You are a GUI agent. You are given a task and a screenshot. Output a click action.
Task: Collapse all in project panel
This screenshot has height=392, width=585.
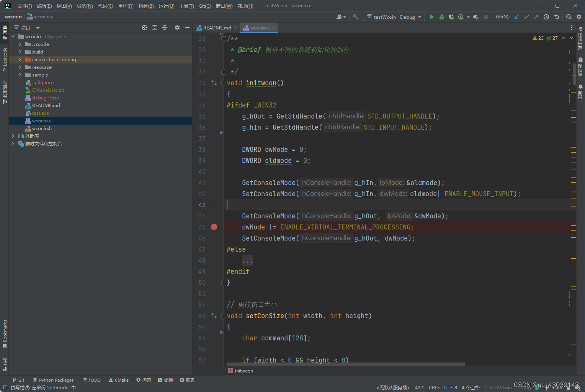point(165,28)
